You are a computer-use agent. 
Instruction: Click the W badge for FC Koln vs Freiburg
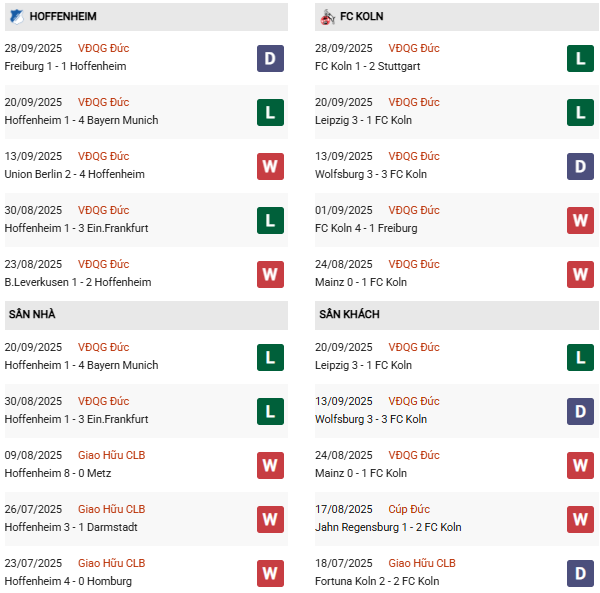pos(580,220)
